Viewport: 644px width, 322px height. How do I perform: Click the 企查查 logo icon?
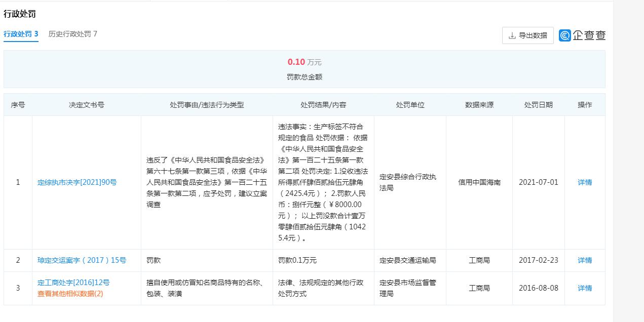565,35
